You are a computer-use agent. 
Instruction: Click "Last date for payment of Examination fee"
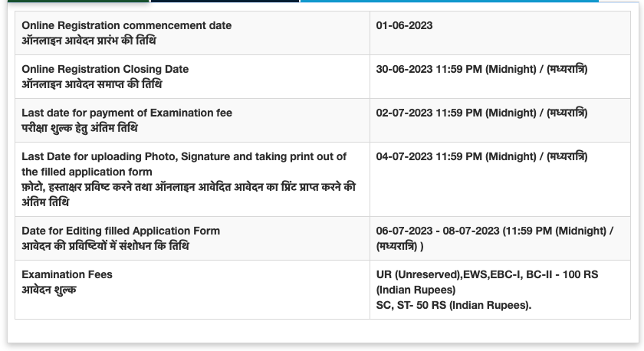pos(127,113)
